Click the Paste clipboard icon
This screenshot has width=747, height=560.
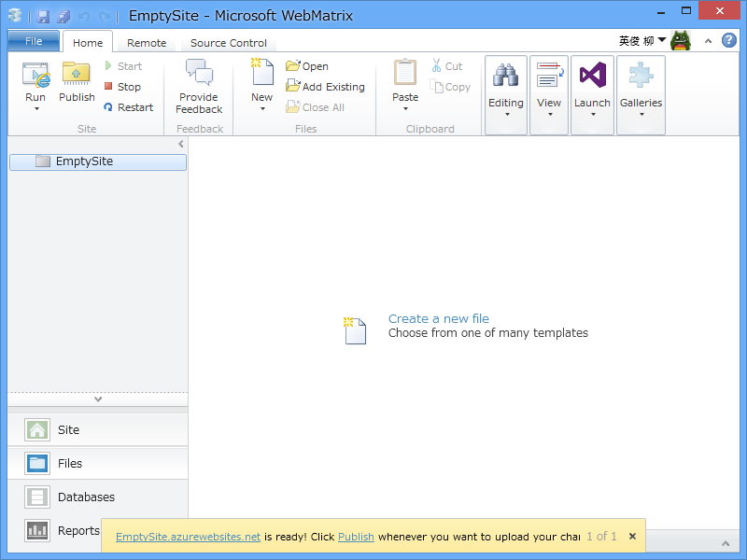pyautogui.click(x=405, y=73)
